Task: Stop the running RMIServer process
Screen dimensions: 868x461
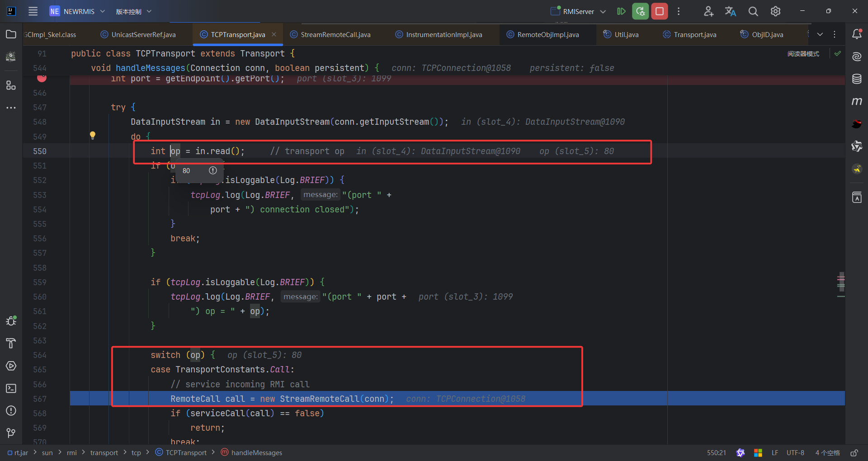Action: [x=660, y=11]
